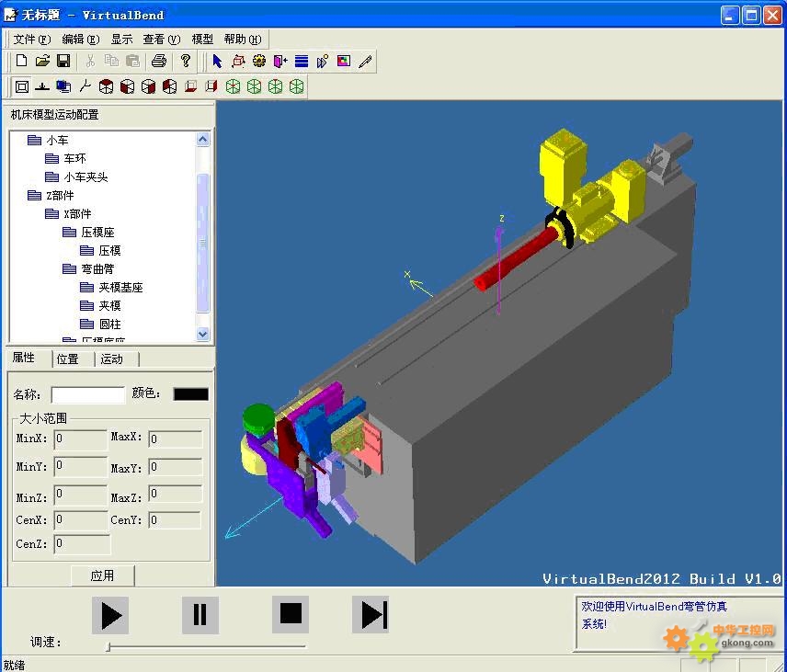The width and height of the screenshot is (787, 672).
Task: Click the New file icon
Action: (21, 62)
